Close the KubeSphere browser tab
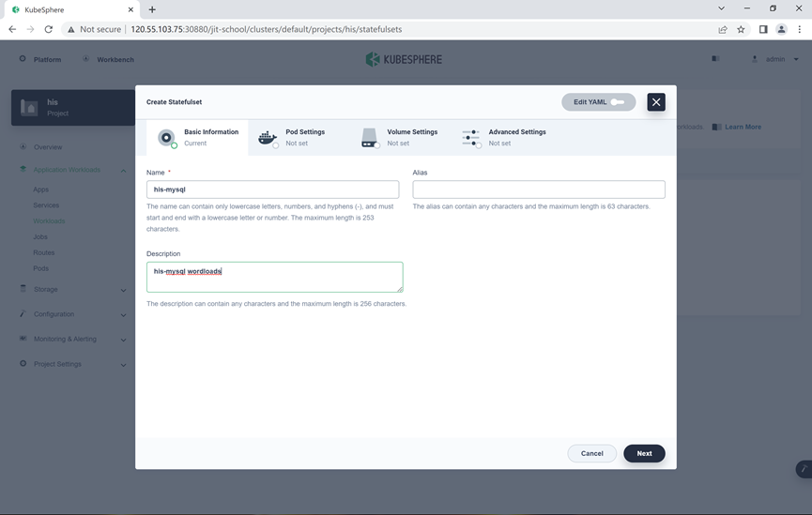812x515 pixels. tap(130, 9)
